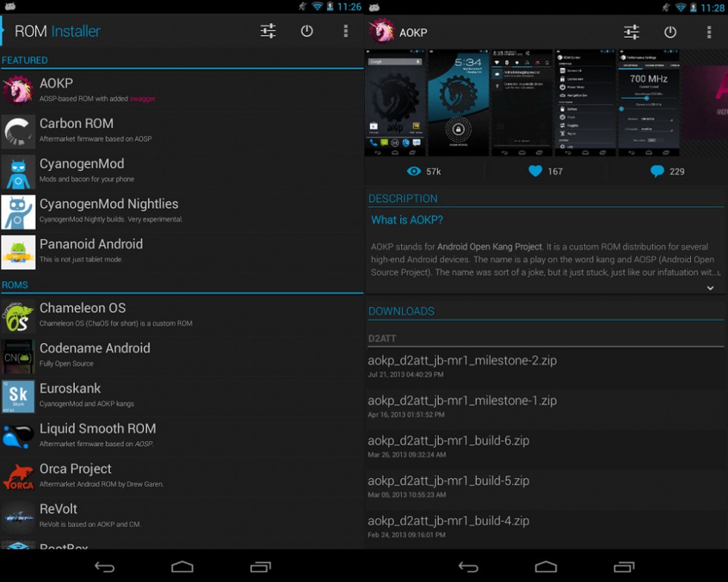Tap the ROMs section header

15,285
